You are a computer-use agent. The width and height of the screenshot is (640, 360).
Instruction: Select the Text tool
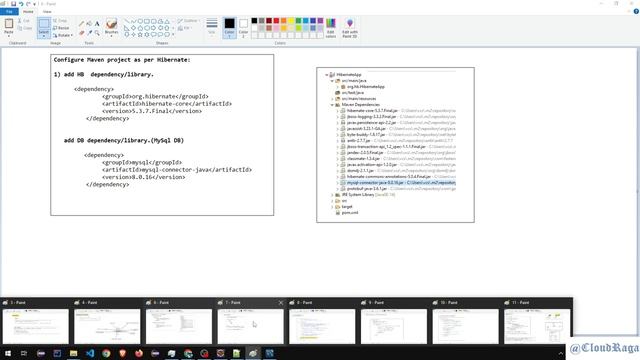pyautogui.click(x=97, y=24)
